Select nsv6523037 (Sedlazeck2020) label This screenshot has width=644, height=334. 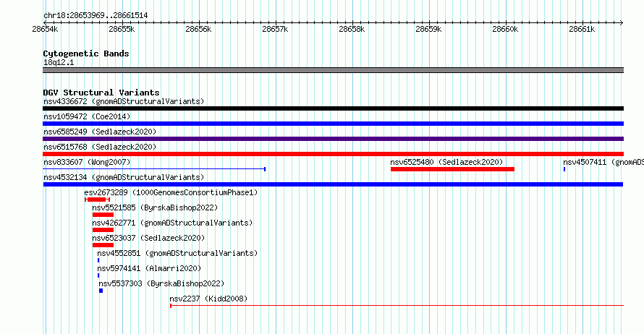(148, 238)
